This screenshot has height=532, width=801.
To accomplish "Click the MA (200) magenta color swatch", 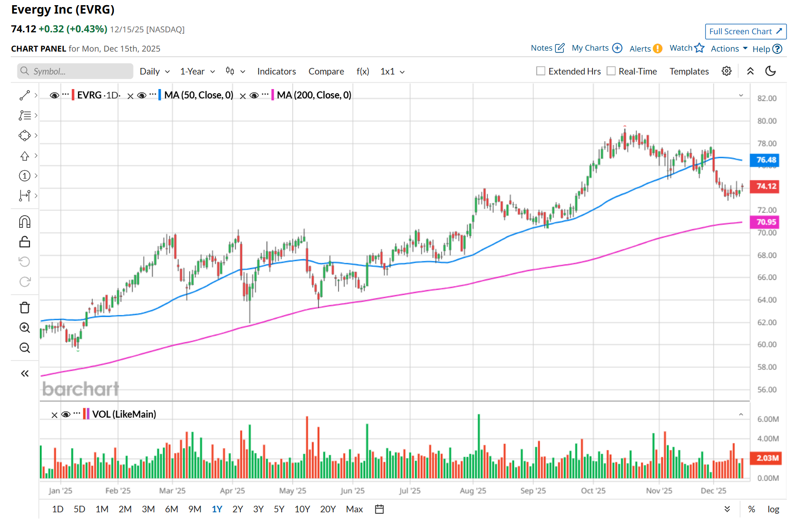I will pyautogui.click(x=273, y=95).
